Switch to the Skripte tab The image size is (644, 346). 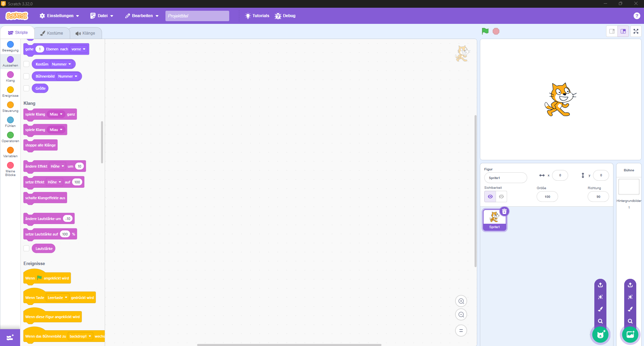(18, 33)
